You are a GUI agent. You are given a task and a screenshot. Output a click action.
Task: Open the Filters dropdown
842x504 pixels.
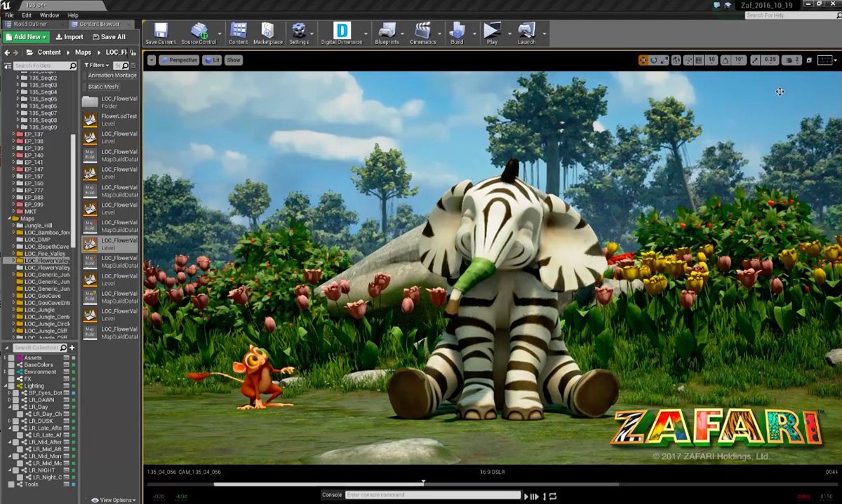pyautogui.click(x=97, y=65)
